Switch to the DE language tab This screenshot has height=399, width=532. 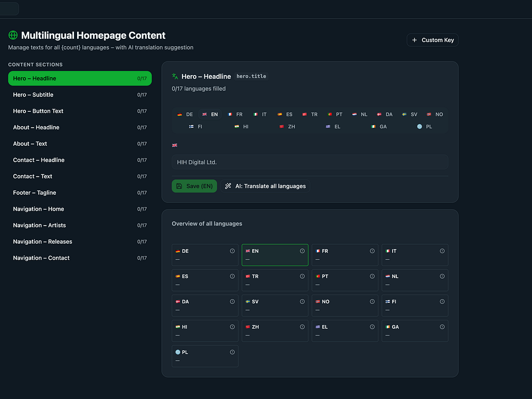click(185, 114)
